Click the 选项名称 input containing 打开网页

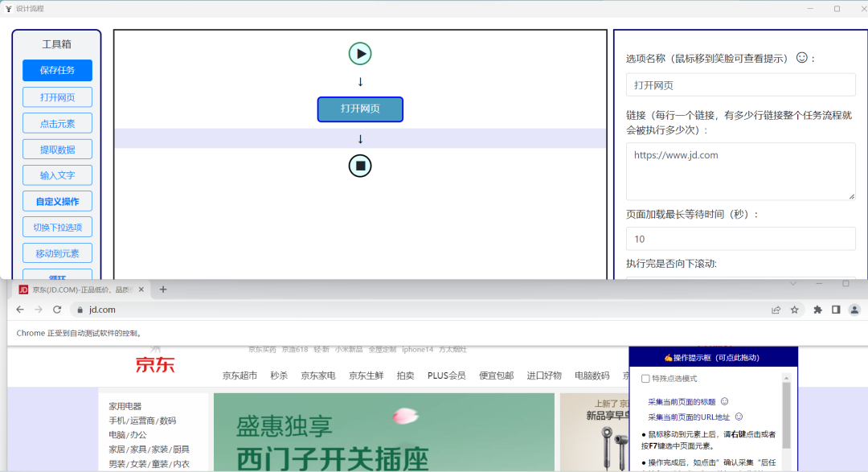click(741, 84)
